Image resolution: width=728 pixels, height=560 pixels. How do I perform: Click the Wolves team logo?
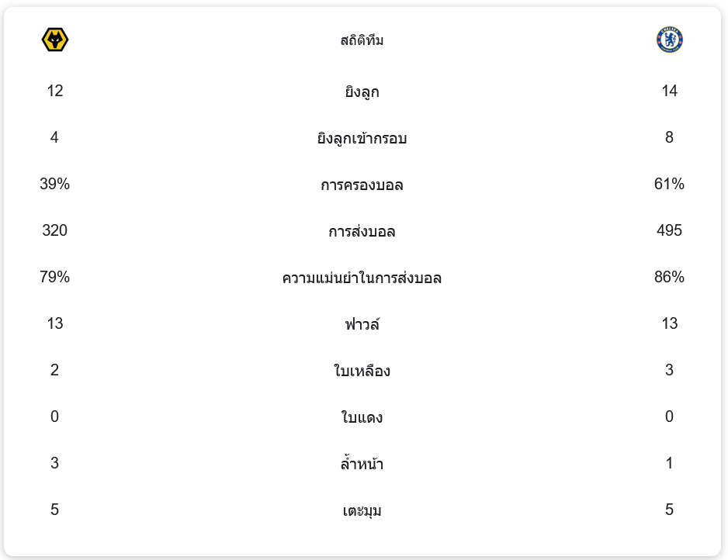pos(55,40)
